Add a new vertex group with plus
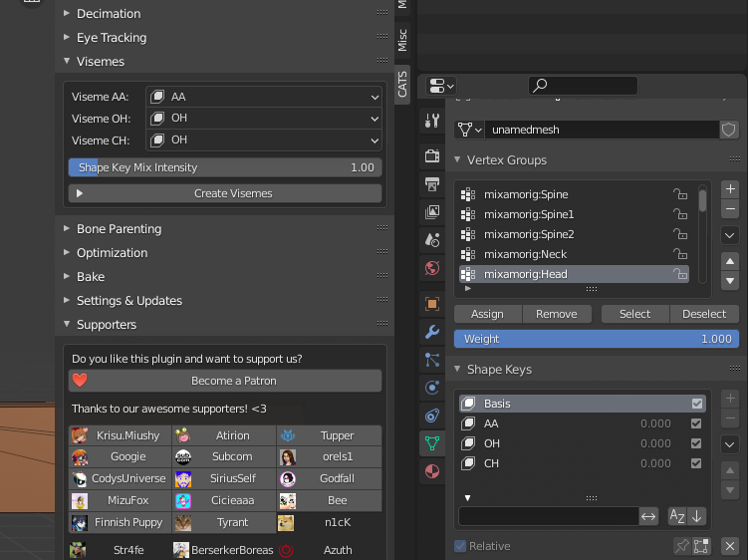The height and width of the screenshot is (560, 748). pyautogui.click(x=729, y=188)
